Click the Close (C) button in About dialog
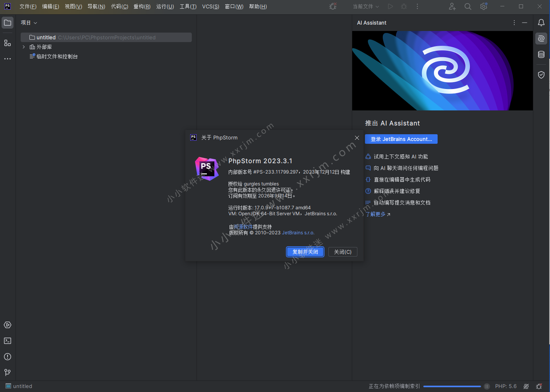550x392 pixels. click(x=343, y=252)
